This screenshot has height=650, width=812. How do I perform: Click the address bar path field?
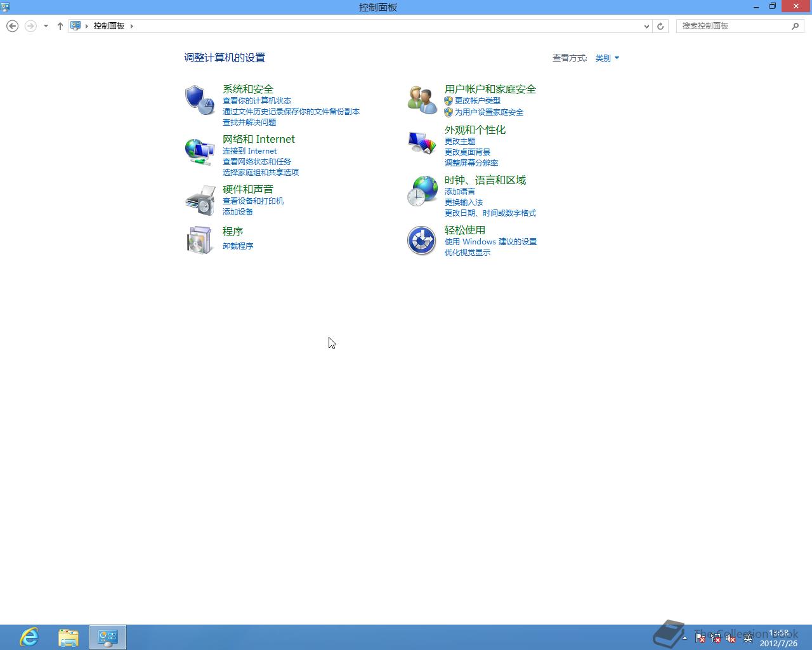point(361,26)
